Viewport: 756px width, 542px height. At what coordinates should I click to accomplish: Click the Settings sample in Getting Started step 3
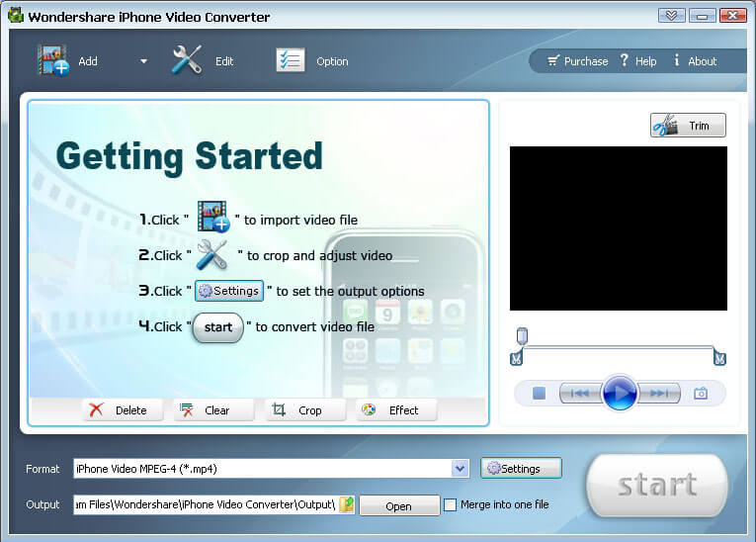click(229, 291)
